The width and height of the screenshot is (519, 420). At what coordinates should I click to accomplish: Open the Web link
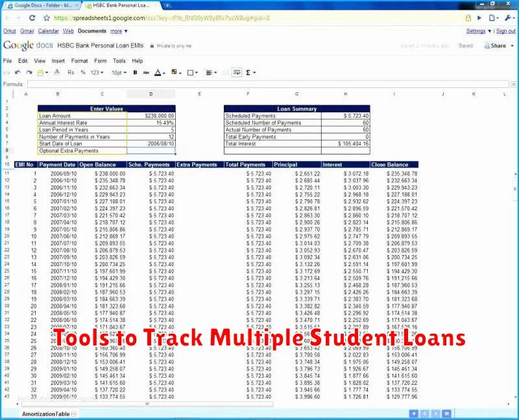click(68, 31)
